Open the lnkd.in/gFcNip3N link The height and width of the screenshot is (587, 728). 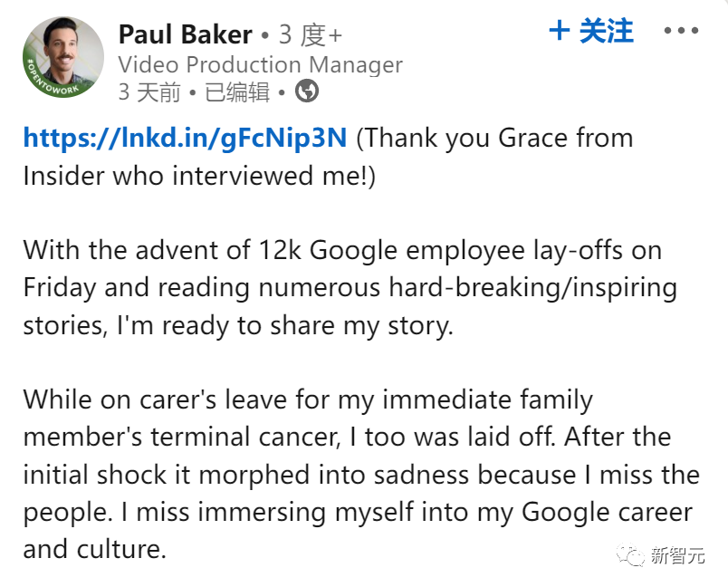tap(185, 138)
